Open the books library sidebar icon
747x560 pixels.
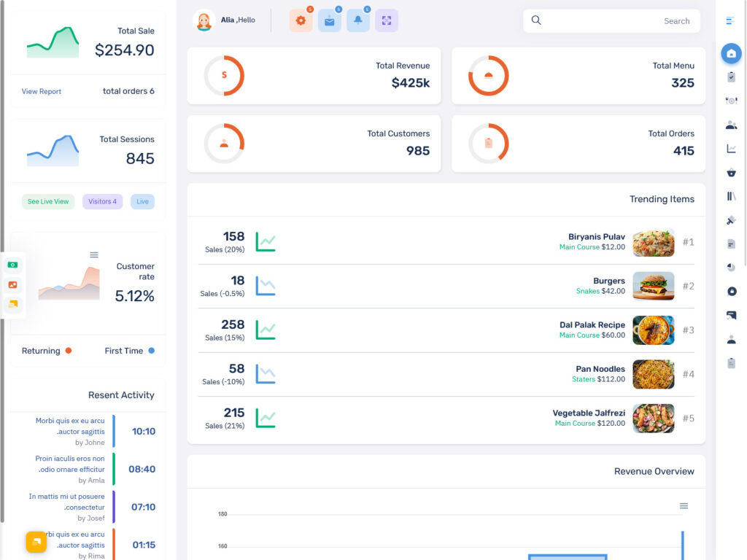(x=731, y=196)
